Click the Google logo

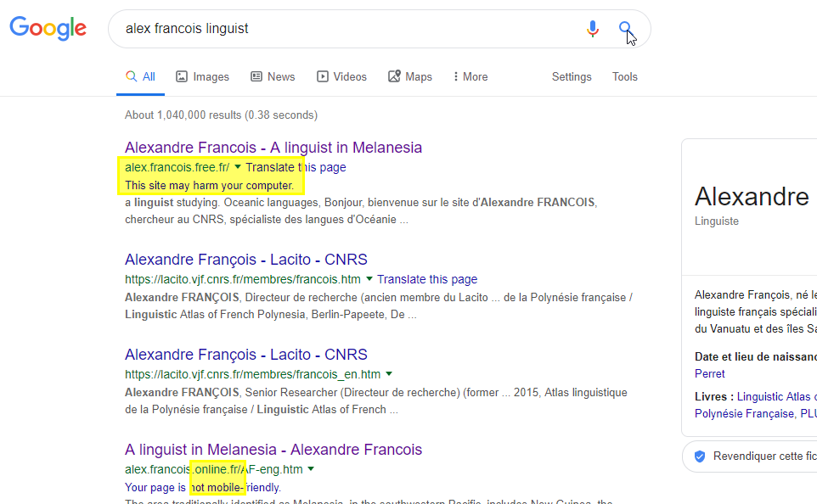point(48,29)
